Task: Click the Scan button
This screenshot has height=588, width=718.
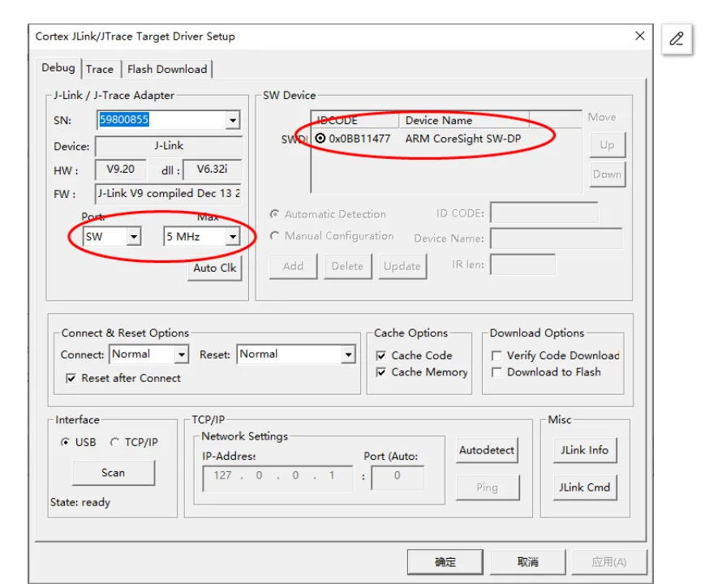Action: click(x=113, y=473)
